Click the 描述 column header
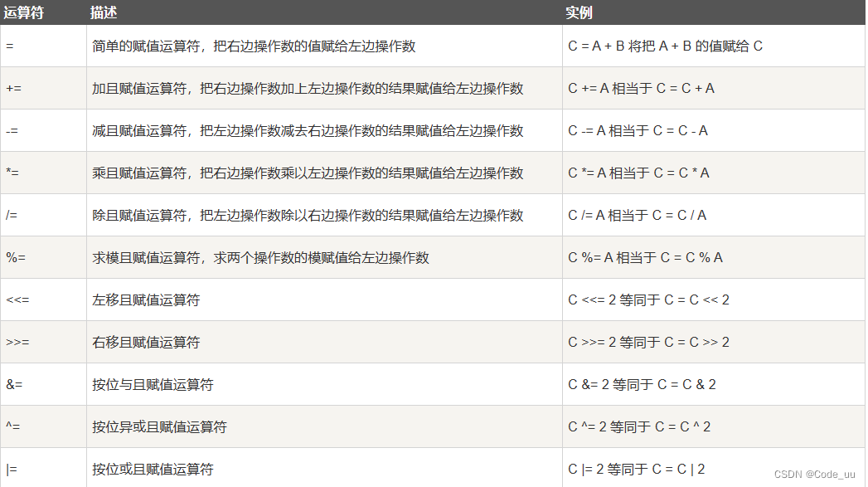868x487 pixels. (104, 12)
